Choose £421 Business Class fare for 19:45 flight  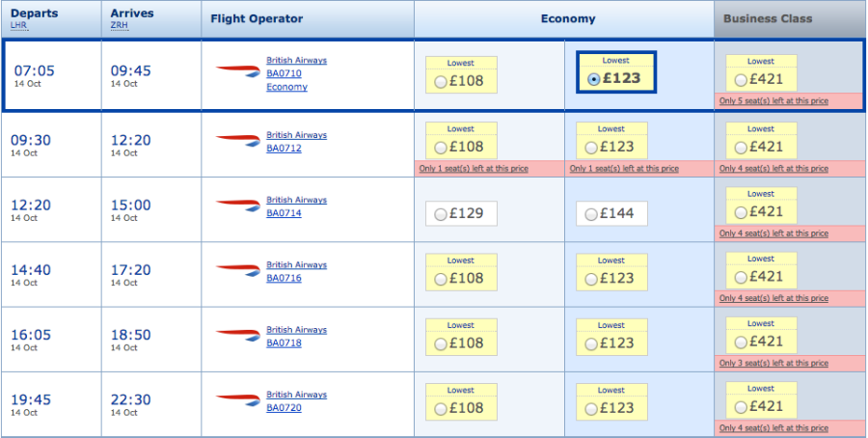[741, 408]
